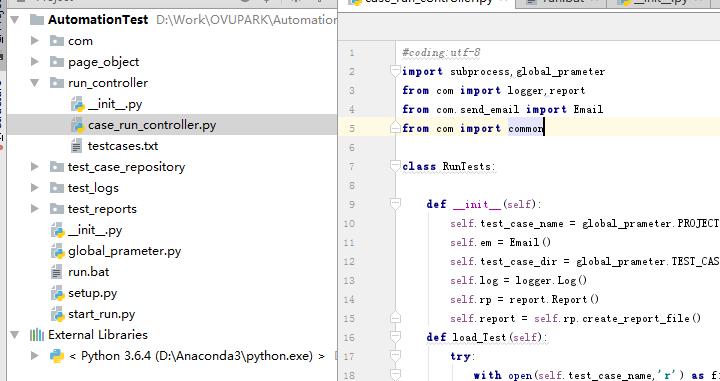This screenshot has width=720, height=381.
Task: Click line number 6 in the gutter
Action: (352, 147)
